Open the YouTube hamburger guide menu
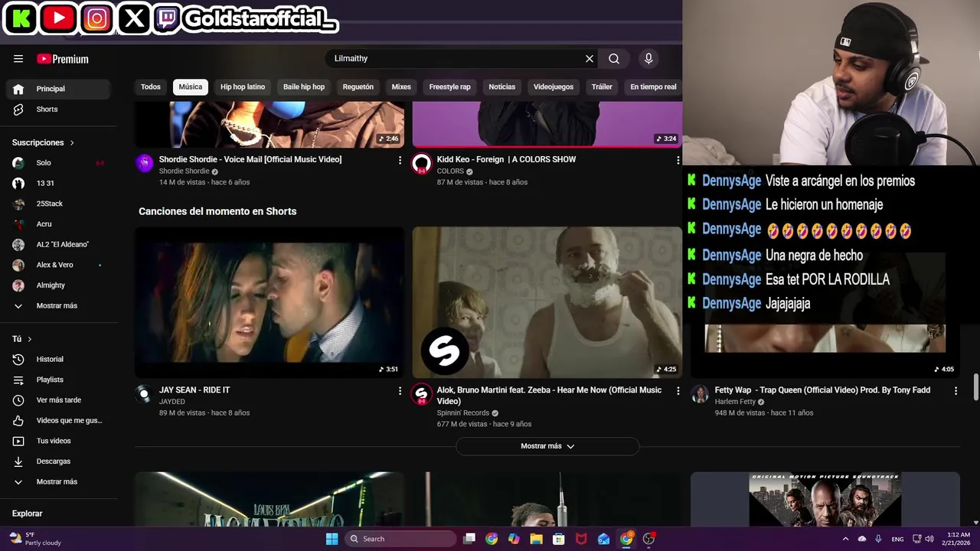The image size is (980, 551). click(18, 59)
